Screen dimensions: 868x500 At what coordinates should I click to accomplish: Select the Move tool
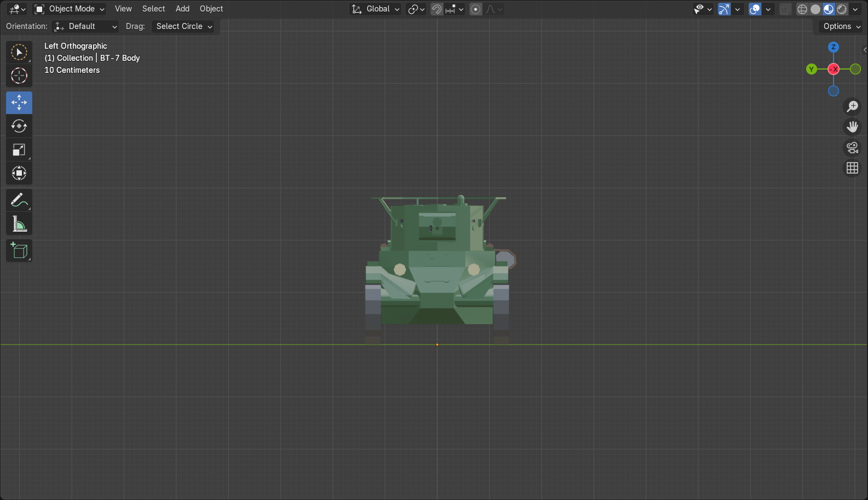point(19,102)
